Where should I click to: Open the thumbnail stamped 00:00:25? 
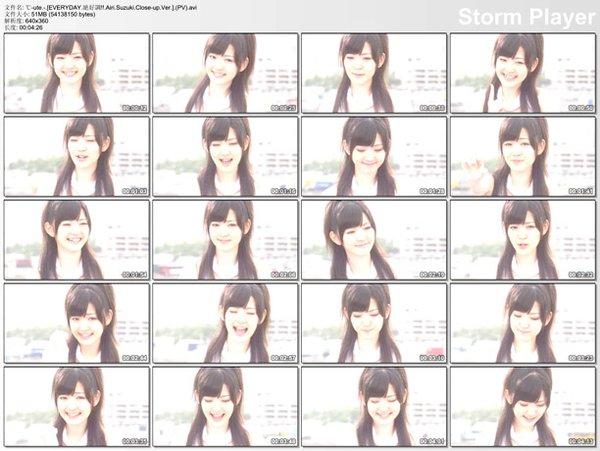(x=224, y=73)
